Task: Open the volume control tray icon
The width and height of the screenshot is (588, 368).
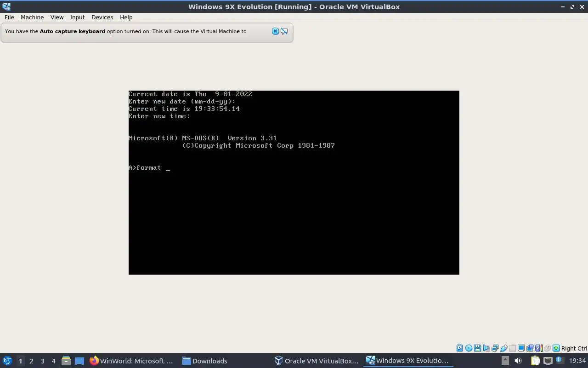Action: (x=518, y=361)
